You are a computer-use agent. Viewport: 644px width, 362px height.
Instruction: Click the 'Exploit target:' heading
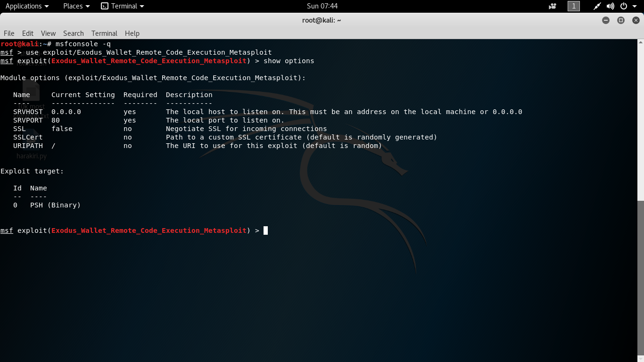point(32,171)
